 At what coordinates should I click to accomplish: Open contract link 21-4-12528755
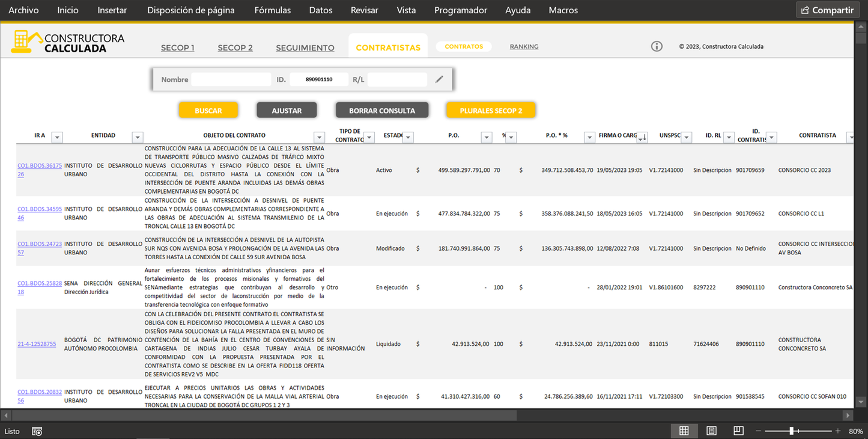pos(37,344)
